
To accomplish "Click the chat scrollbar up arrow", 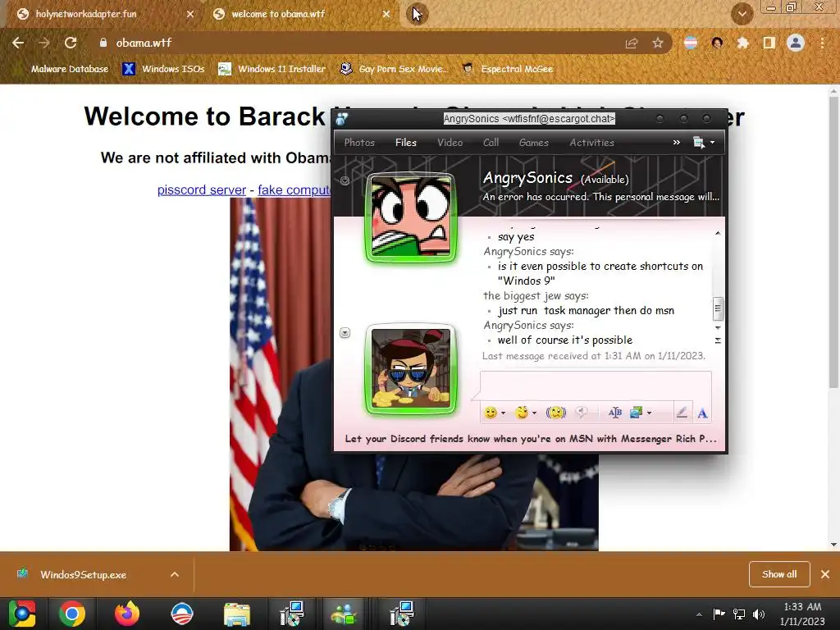I will pos(718,234).
